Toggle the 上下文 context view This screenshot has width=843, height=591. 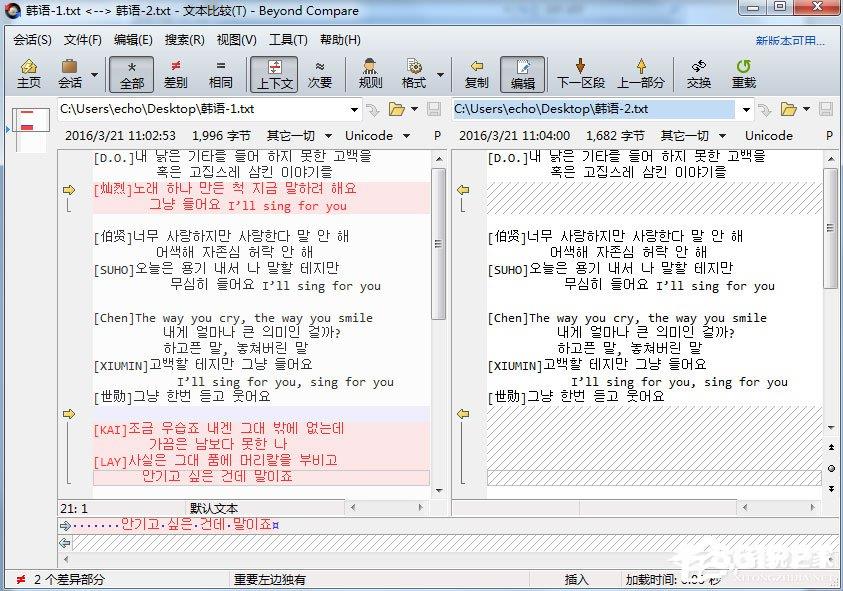tap(274, 74)
